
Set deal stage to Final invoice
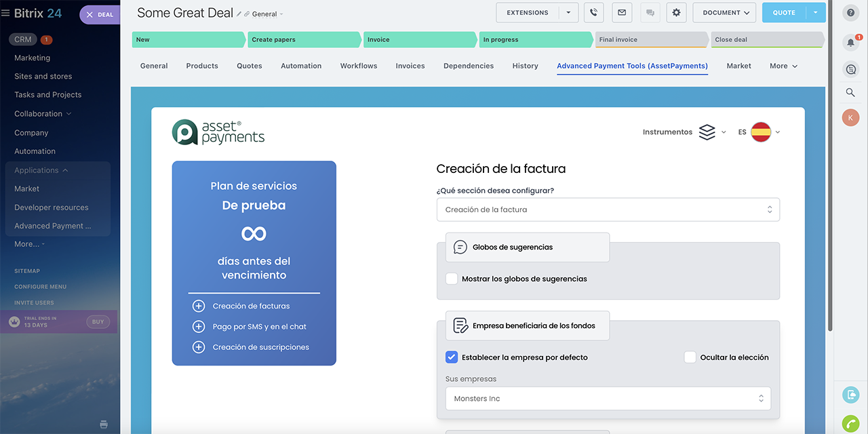pyautogui.click(x=650, y=40)
